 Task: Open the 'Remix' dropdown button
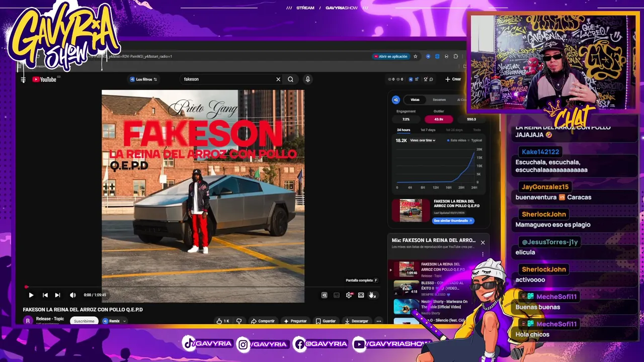(x=114, y=321)
